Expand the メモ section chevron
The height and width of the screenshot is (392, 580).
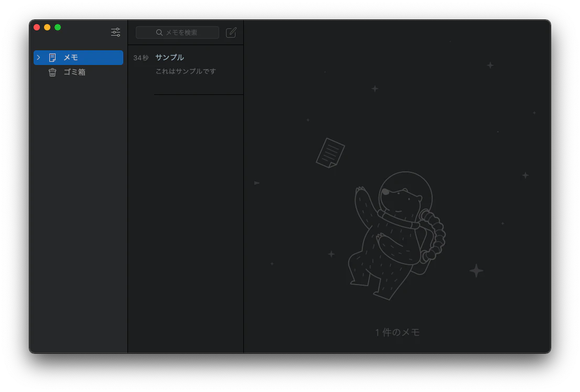pos(38,58)
